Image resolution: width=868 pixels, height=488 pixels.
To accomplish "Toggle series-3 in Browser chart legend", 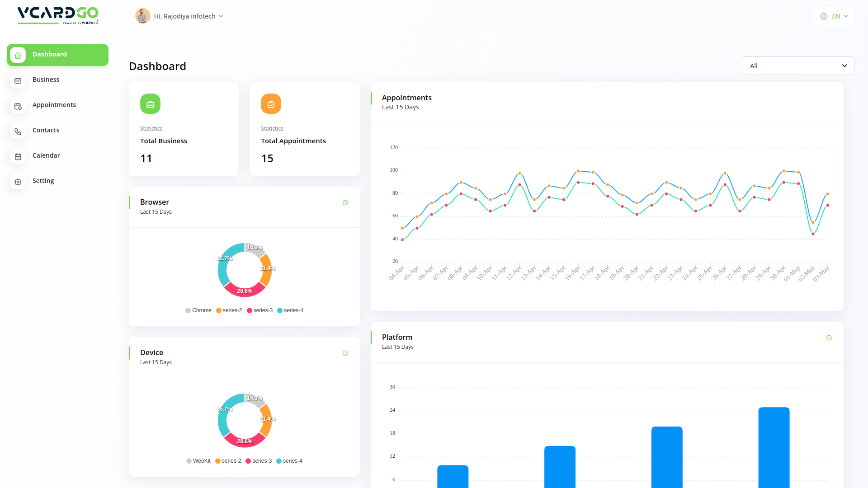I will point(260,310).
